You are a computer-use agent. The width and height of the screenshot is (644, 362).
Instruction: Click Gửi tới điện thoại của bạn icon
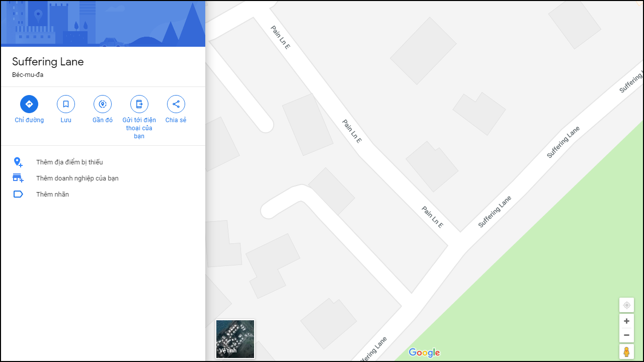139,104
